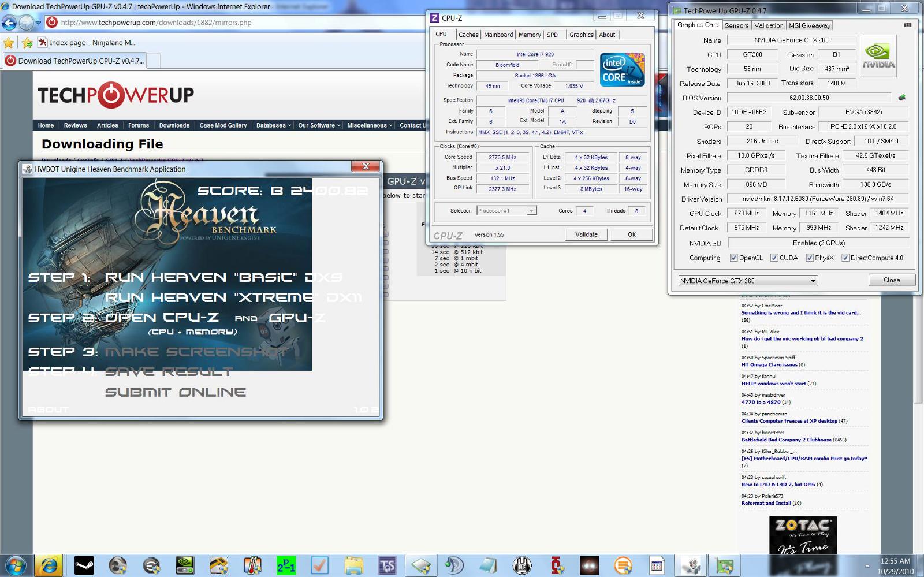Click the GPU-Z title bar icon
The height and width of the screenshot is (577, 924).
[677, 10]
